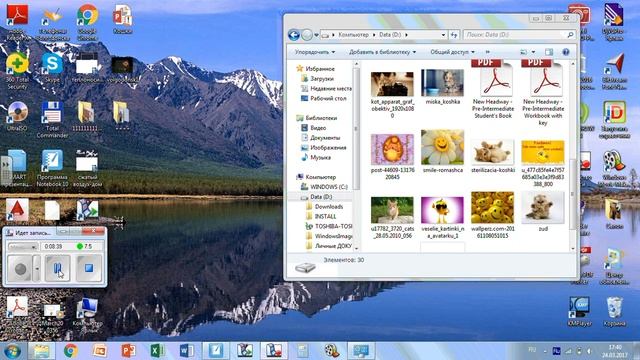Open the Документы library

pyautogui.click(x=320, y=138)
